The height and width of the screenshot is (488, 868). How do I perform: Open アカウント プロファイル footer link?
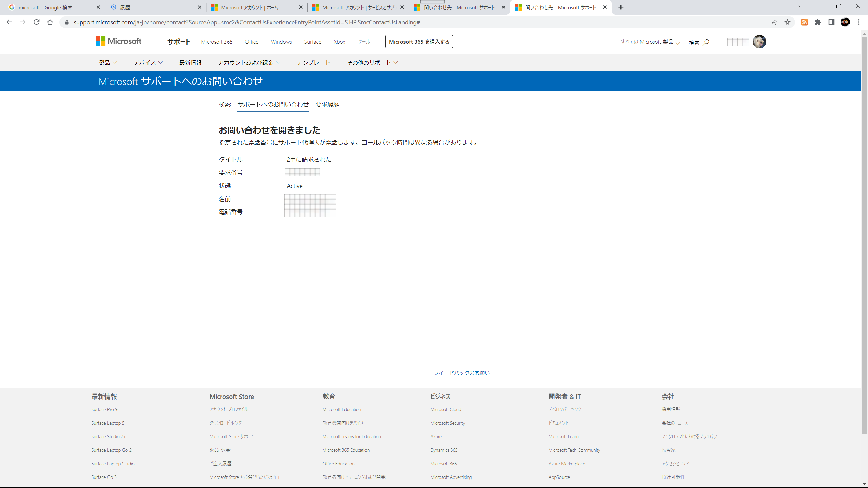[229, 409]
